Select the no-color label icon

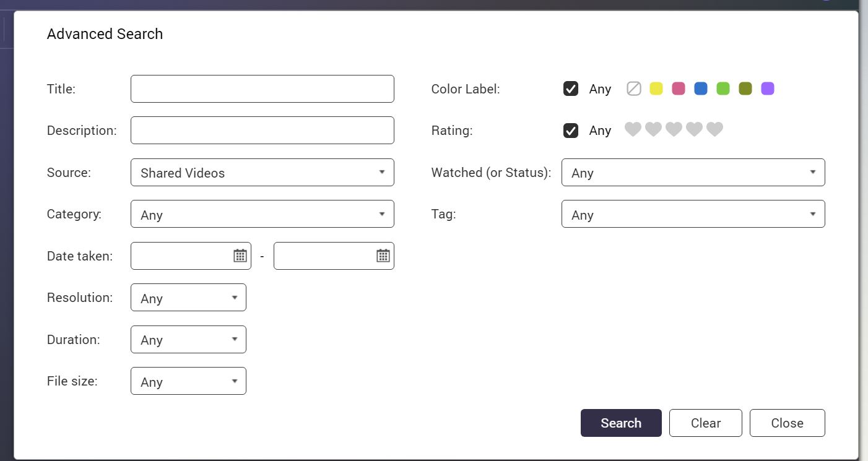[634, 88]
